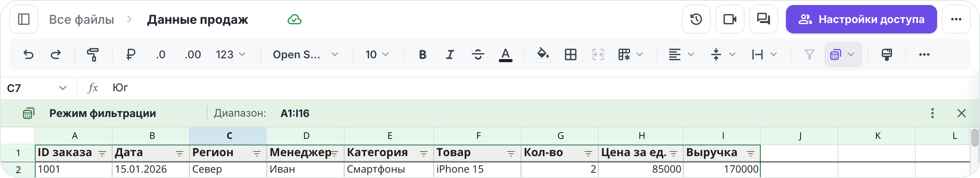Expand horizontal alignment options arrow
980x178 pixels.
(x=691, y=54)
